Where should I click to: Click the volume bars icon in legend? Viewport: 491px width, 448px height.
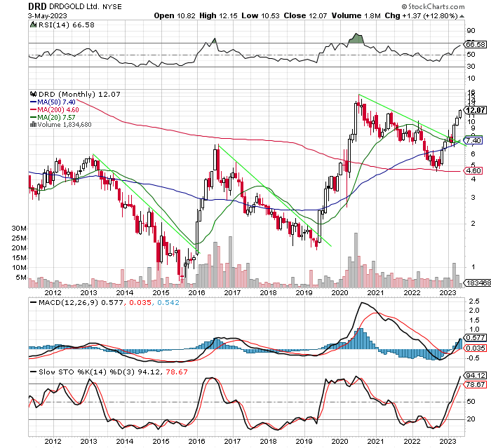[33, 124]
